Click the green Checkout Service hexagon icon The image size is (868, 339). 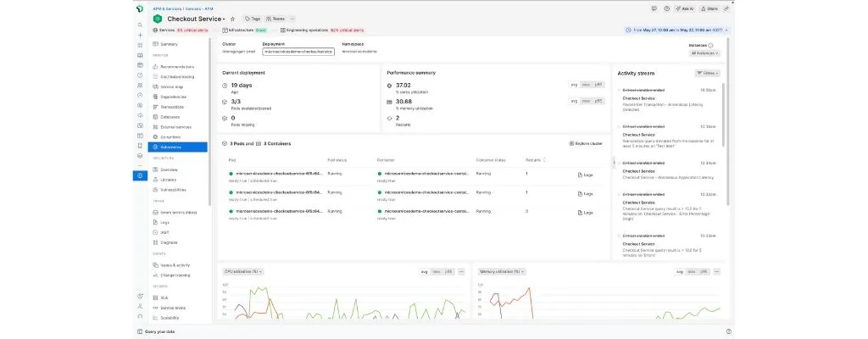pos(158,19)
